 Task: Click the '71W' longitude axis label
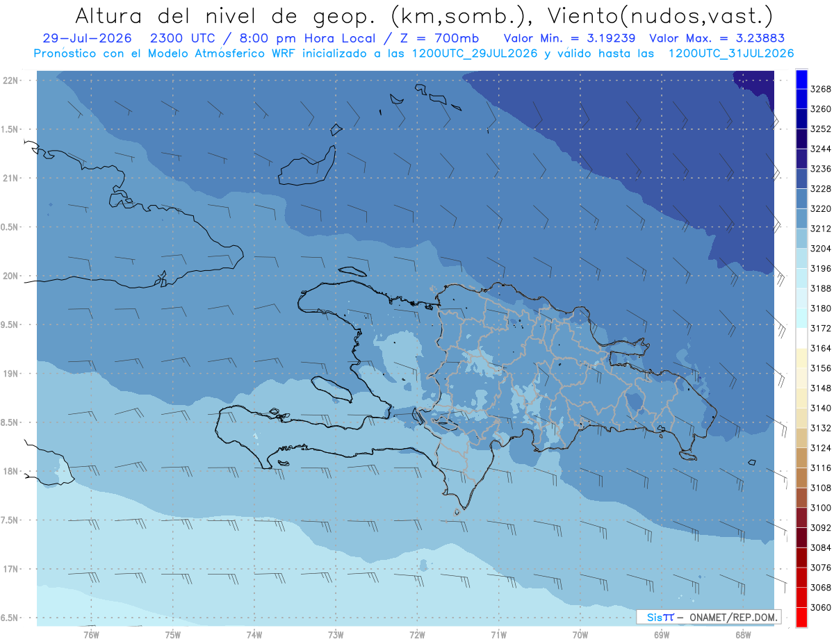point(498,634)
